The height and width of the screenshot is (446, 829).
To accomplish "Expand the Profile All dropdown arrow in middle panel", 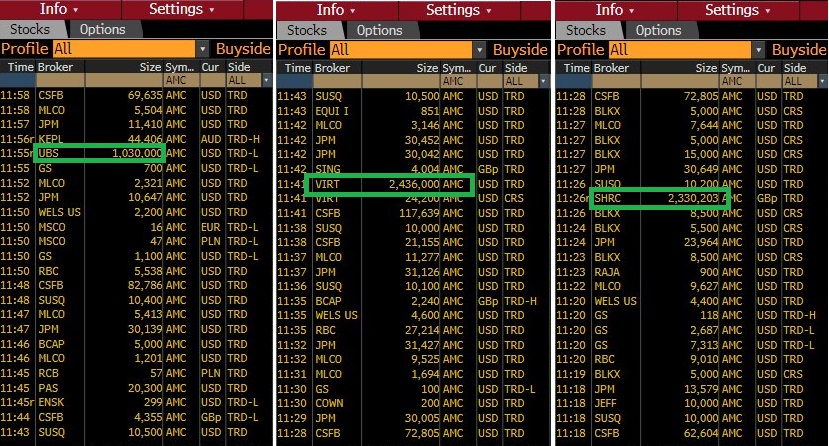I will 480,50.
